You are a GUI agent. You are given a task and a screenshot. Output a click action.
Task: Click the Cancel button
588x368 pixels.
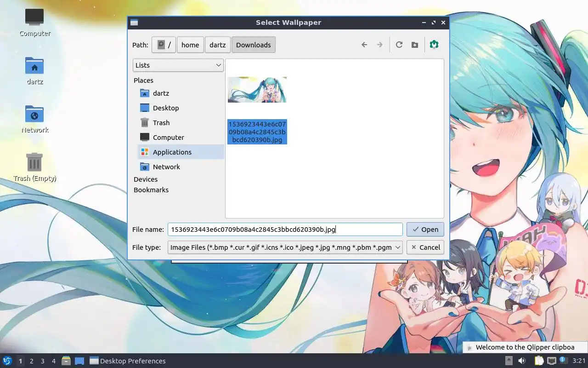point(425,247)
